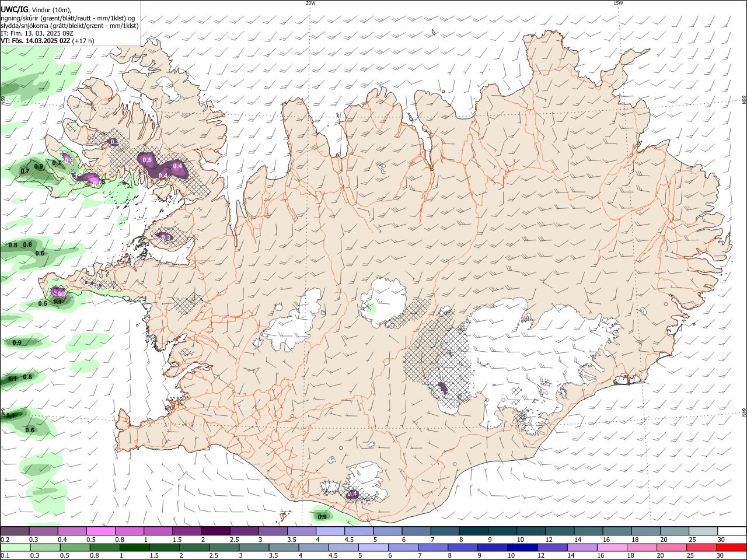Viewport: 747px width, 560px height.
Task: Click the white 30 swatch in top snow scale
Action: [x=732, y=531]
